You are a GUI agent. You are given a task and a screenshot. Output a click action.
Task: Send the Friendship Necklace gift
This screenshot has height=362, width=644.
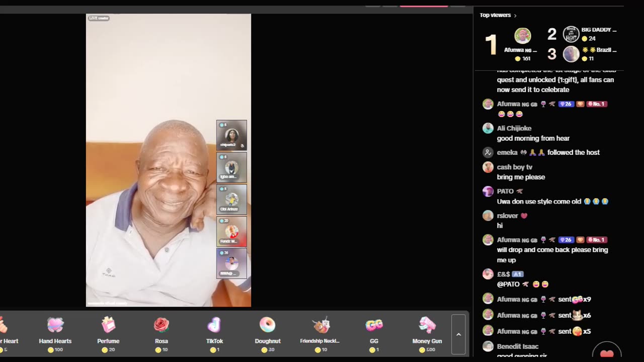point(320,333)
